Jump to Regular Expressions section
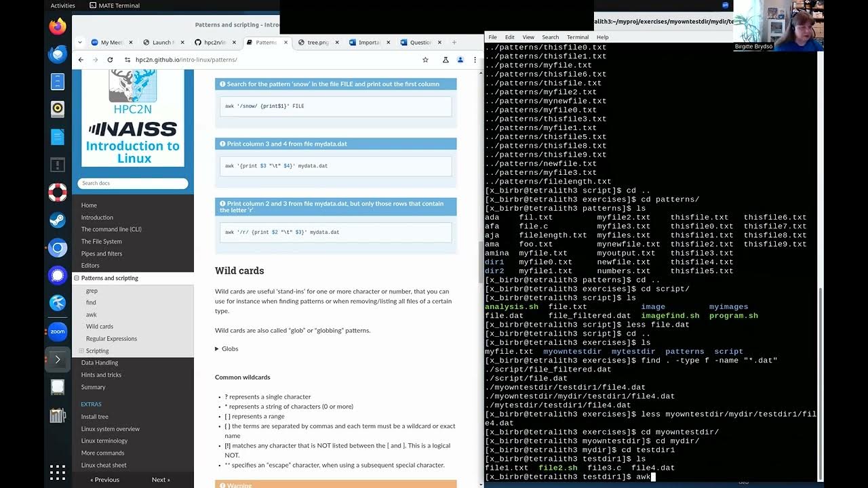The width and height of the screenshot is (868, 488). point(111,339)
